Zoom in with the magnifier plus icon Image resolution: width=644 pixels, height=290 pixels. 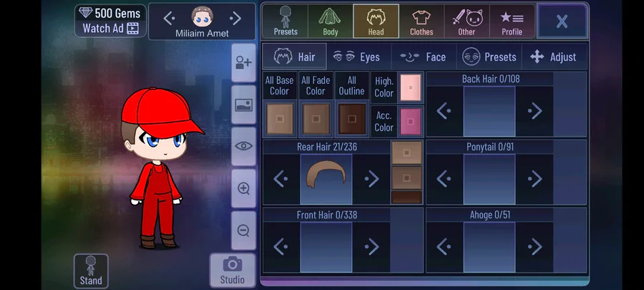tap(243, 188)
